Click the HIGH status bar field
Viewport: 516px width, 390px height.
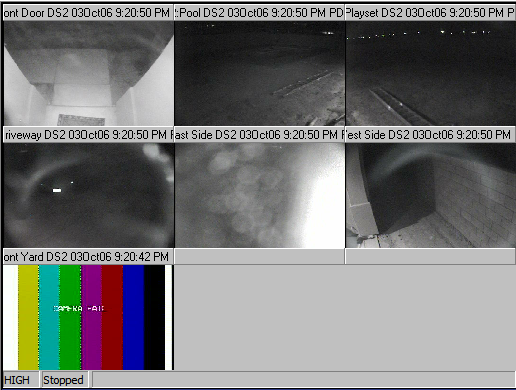(21, 380)
